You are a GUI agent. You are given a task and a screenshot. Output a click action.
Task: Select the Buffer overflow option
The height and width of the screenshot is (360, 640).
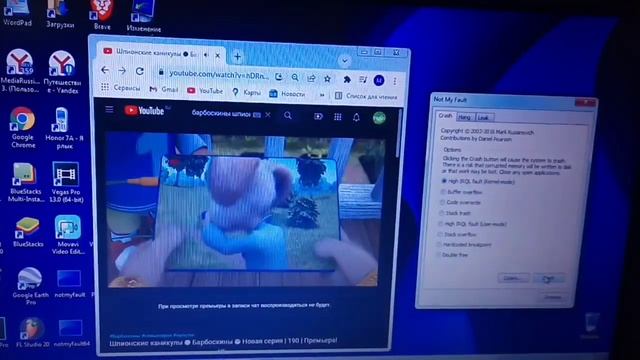462,192
